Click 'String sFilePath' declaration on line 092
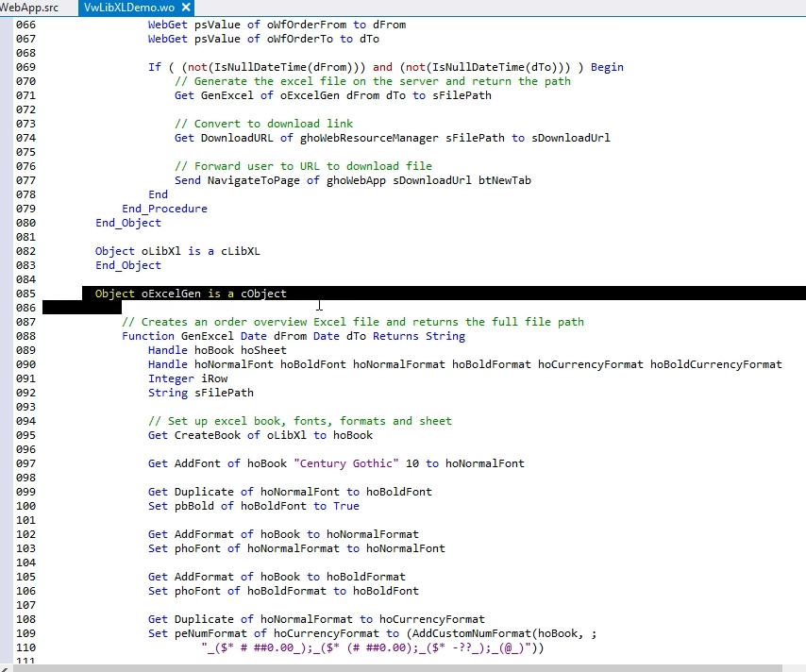This screenshot has width=806, height=672. 200,393
